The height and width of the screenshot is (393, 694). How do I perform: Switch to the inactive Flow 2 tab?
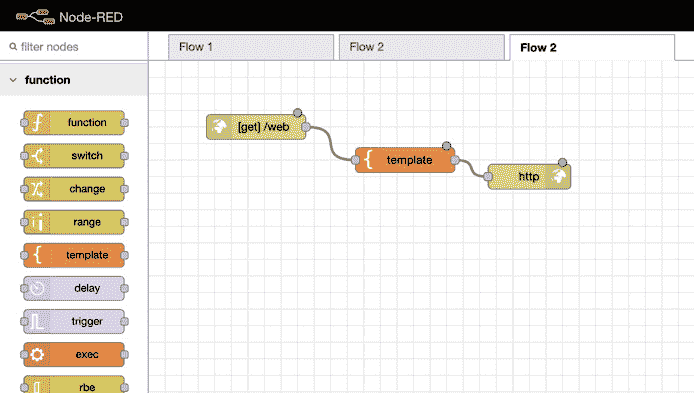[421, 47]
